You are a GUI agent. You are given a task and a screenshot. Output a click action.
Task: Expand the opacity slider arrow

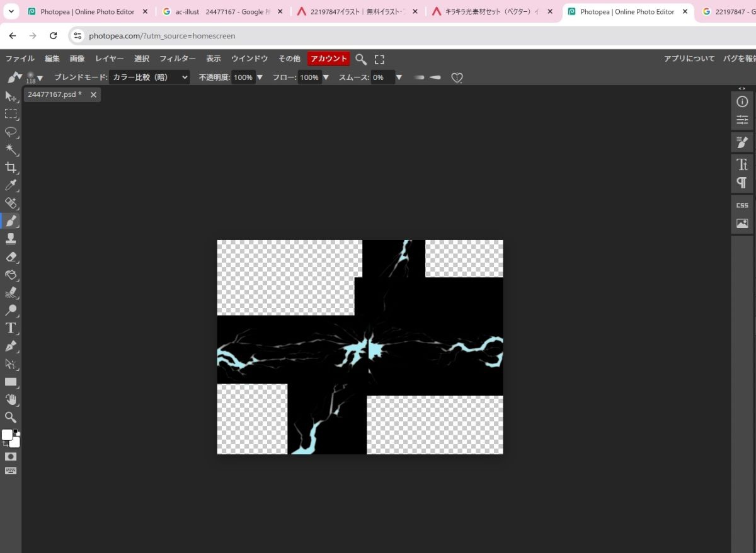tap(260, 77)
